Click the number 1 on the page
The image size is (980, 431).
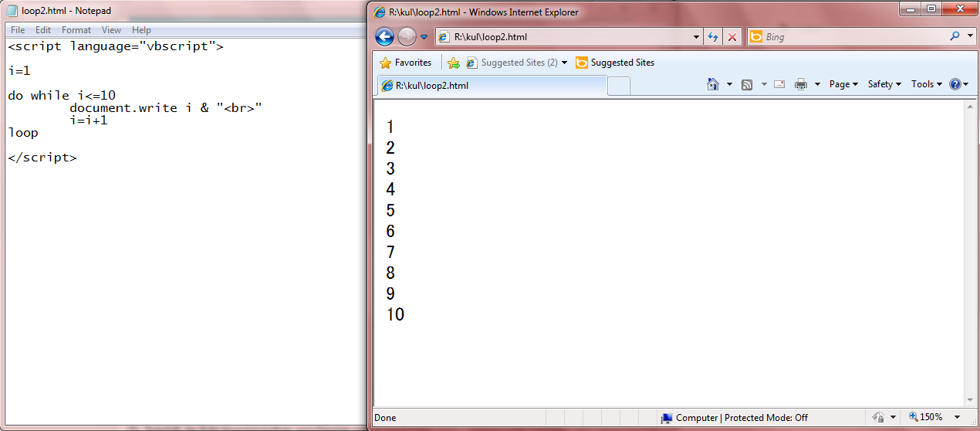(390, 127)
